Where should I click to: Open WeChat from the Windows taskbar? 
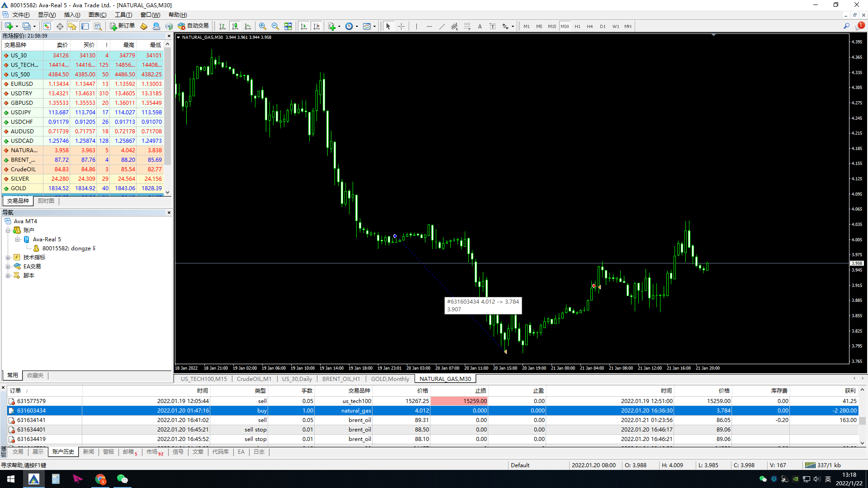122,479
